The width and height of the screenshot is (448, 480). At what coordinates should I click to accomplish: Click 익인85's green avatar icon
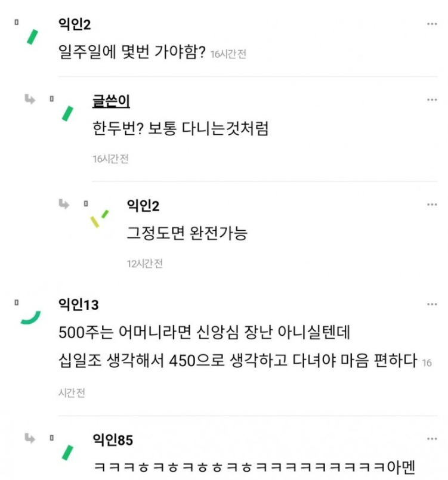(x=68, y=453)
